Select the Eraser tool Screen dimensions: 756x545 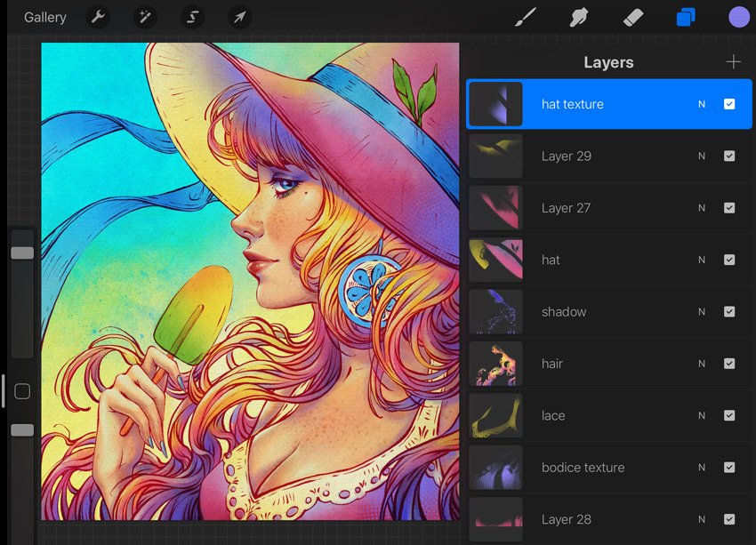coord(633,18)
